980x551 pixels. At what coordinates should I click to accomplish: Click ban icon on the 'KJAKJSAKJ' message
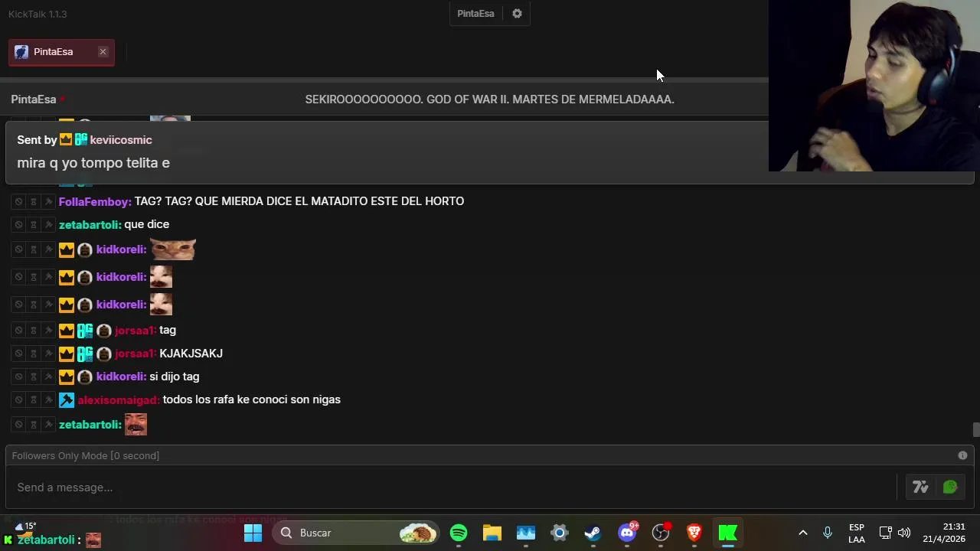pyautogui.click(x=18, y=354)
